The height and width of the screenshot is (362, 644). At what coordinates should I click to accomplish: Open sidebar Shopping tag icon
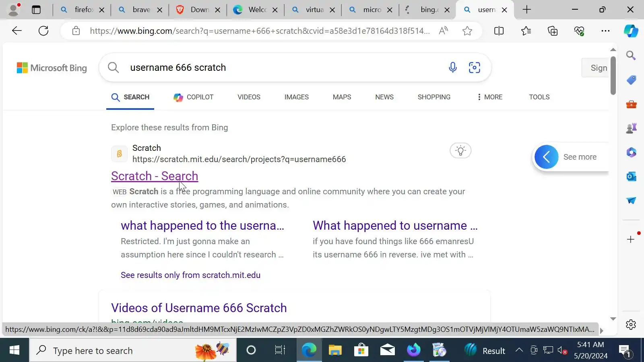pyautogui.click(x=631, y=80)
